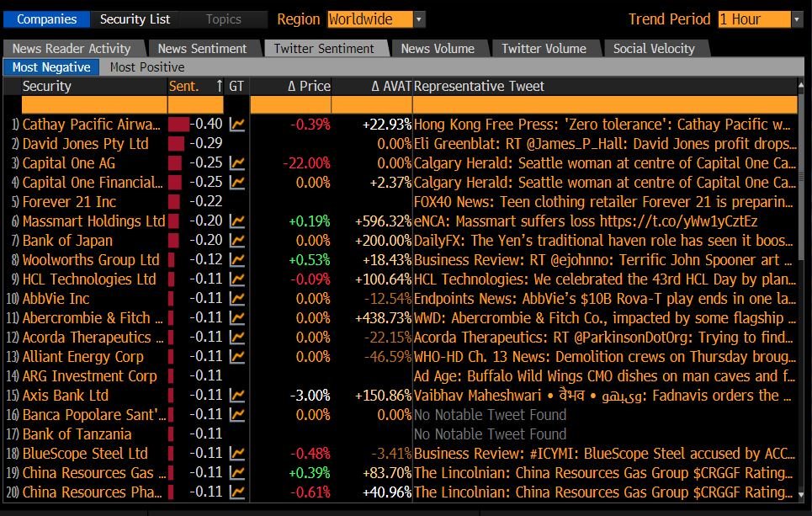Select the Most Positive view
The image size is (812, 516).
[x=147, y=67]
